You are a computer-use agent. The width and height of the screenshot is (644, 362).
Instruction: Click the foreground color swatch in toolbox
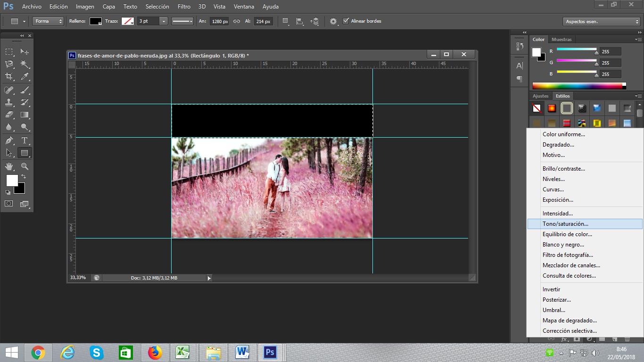[12, 181]
